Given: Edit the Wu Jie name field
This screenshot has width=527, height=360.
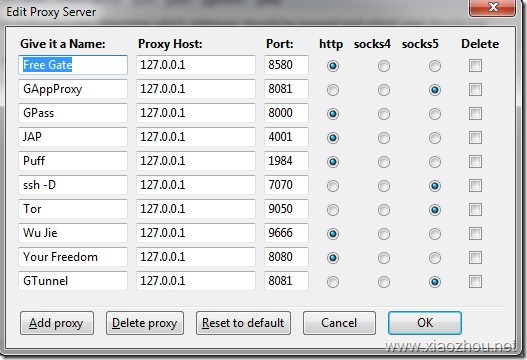Looking at the screenshot, I should click(x=73, y=233).
